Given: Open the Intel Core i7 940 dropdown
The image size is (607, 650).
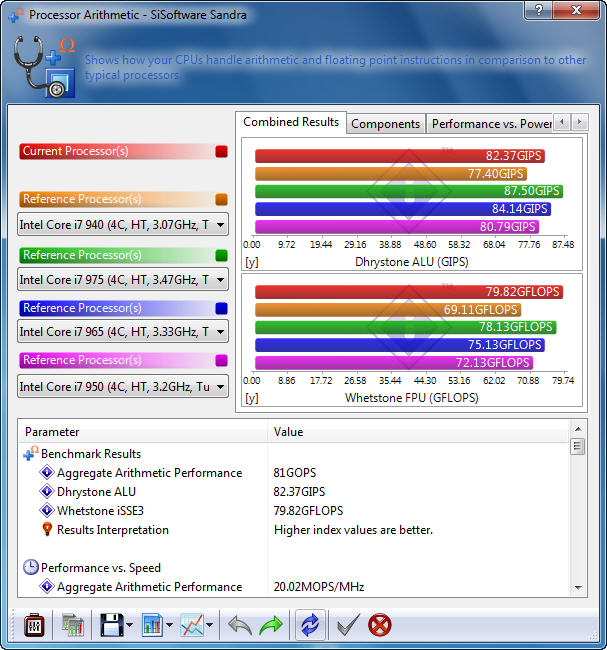Looking at the screenshot, I should coord(123,225).
